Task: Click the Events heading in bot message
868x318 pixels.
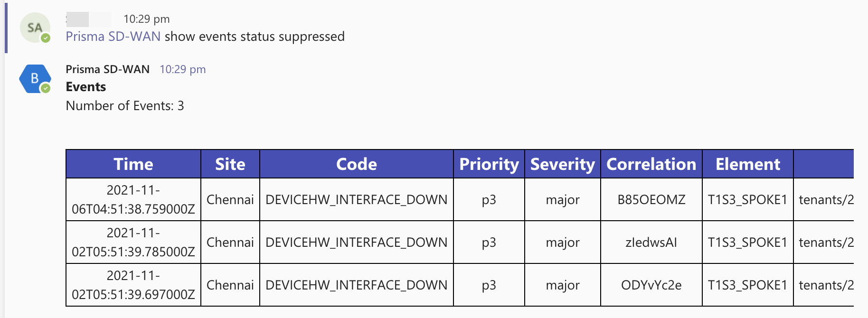Action: (86, 87)
